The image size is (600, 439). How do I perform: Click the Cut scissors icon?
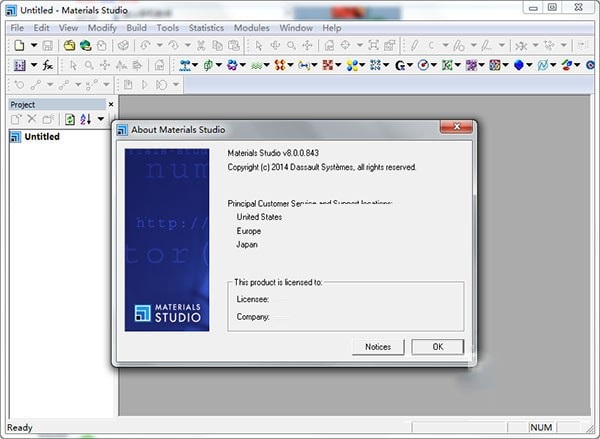pyautogui.click(x=201, y=46)
